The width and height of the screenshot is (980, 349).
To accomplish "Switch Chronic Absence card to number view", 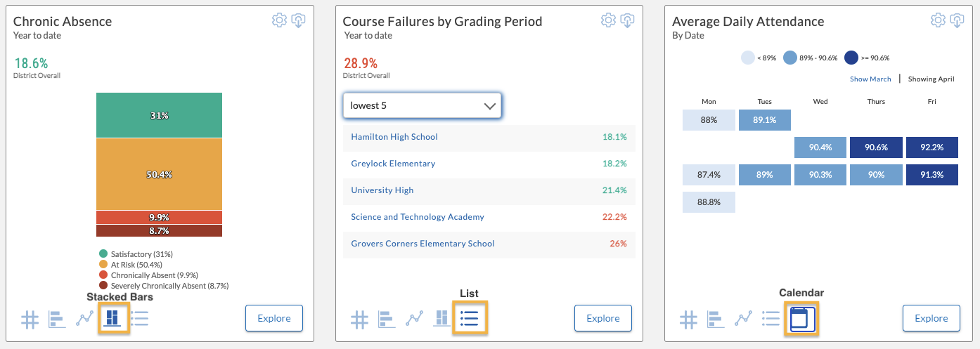I will pyautogui.click(x=30, y=320).
